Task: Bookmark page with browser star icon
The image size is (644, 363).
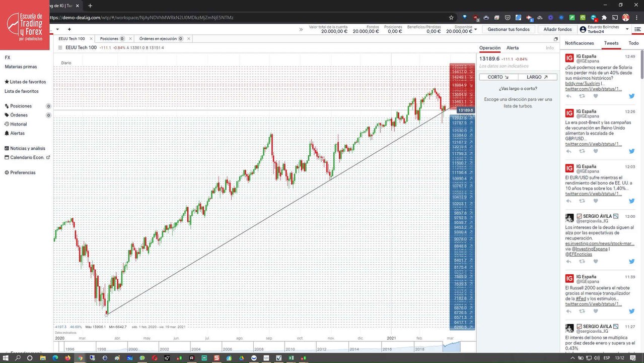Action: 451,17
